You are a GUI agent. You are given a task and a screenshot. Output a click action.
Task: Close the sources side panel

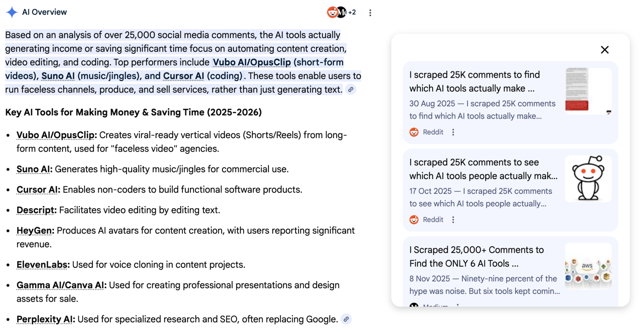point(604,50)
